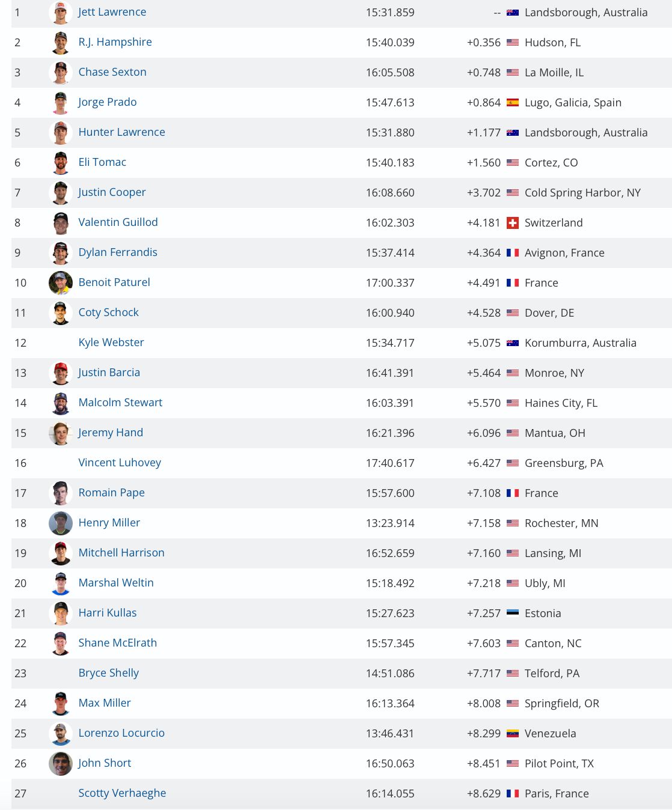Click the Australian flag beside Korumburra
Viewport: 672px width, 810px height.
(513, 343)
